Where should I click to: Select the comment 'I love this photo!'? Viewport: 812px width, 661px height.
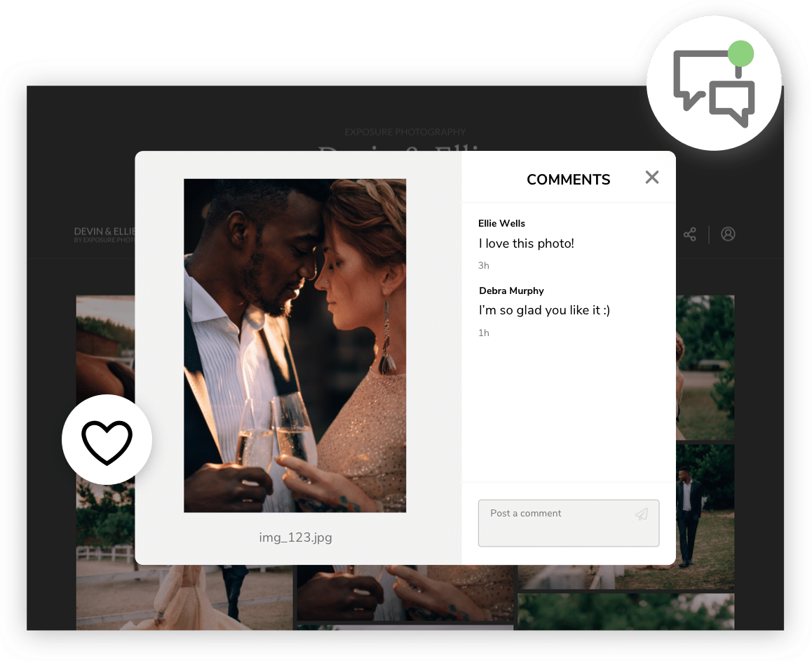click(526, 243)
